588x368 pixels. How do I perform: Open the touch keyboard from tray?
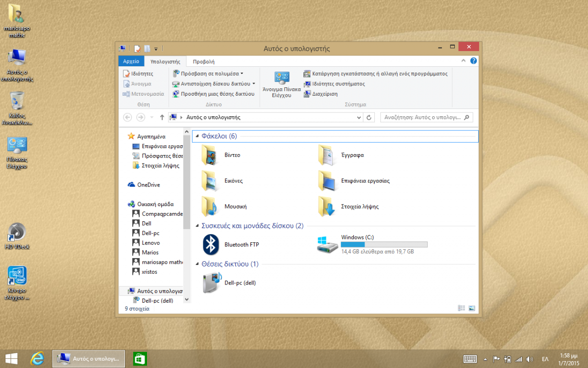point(470,359)
